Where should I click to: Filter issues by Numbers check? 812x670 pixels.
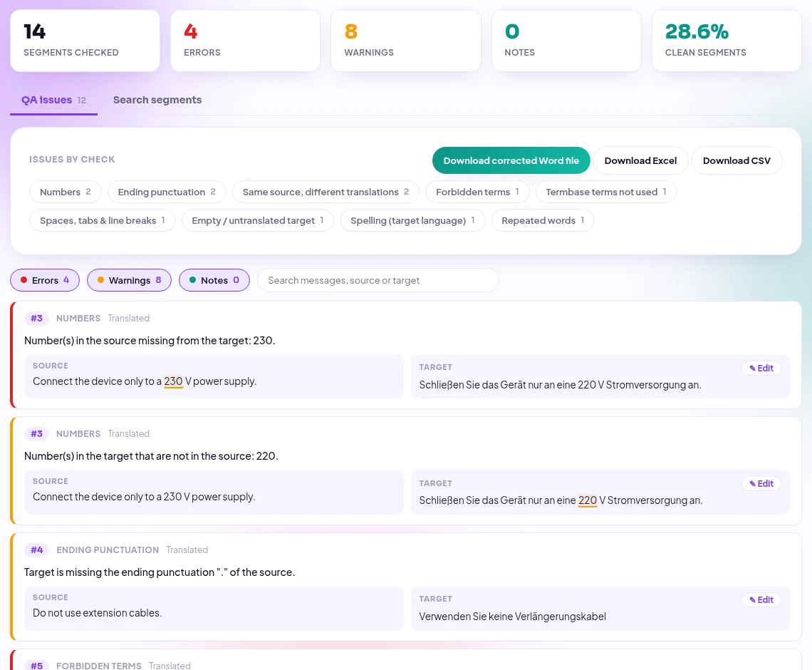[66, 192]
